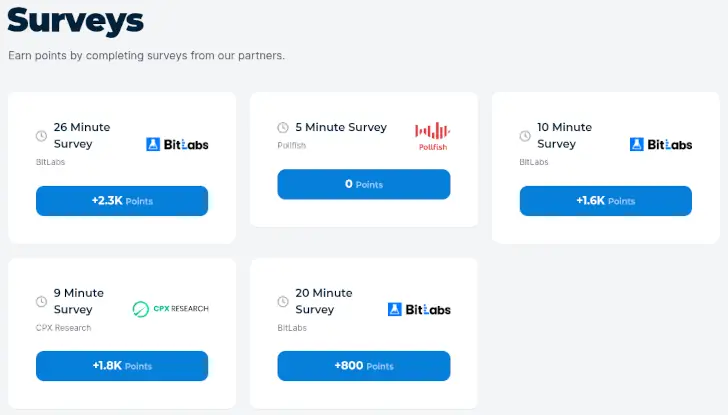Click the Pollfish logo icon
Image resolution: width=728 pixels, height=415 pixels.
tap(432, 135)
